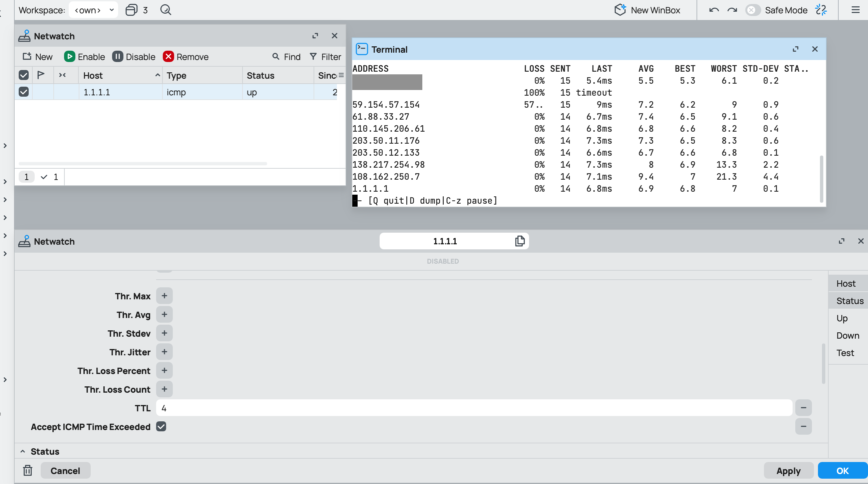Open the workspace search magnifier icon
Image resolution: width=868 pixels, height=484 pixels.
tap(165, 10)
